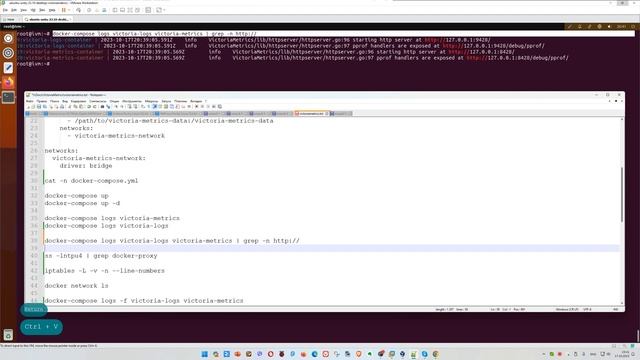Viewport: 640px width, 360px height.
Task: Select the active victoriametrics.txt tab
Action: pos(311,113)
